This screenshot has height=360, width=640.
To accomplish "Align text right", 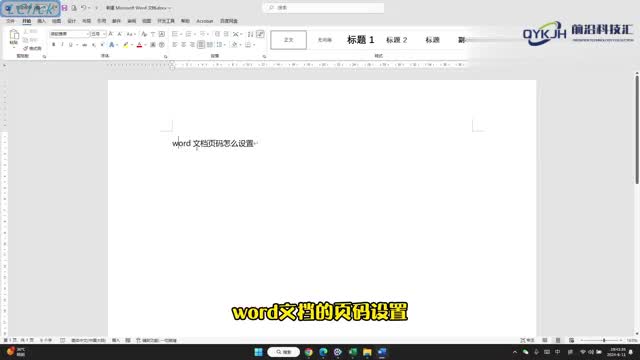I will (192, 45).
